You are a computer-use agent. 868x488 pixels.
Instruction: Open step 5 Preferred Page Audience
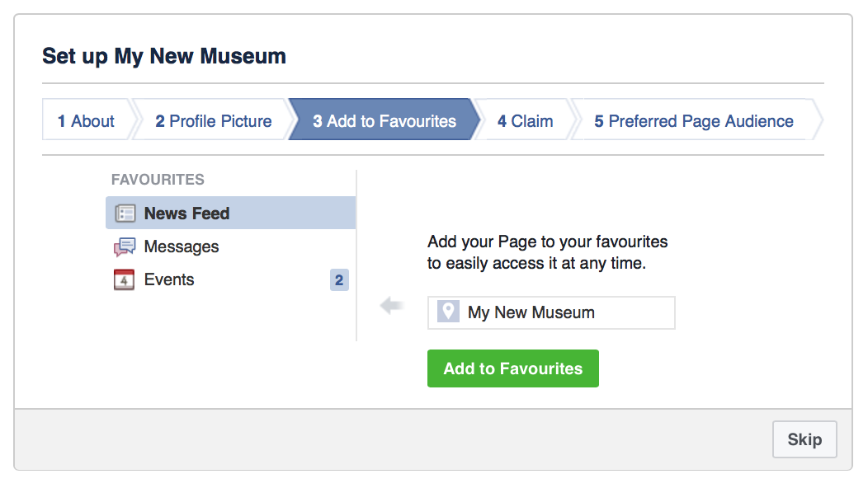[694, 120]
